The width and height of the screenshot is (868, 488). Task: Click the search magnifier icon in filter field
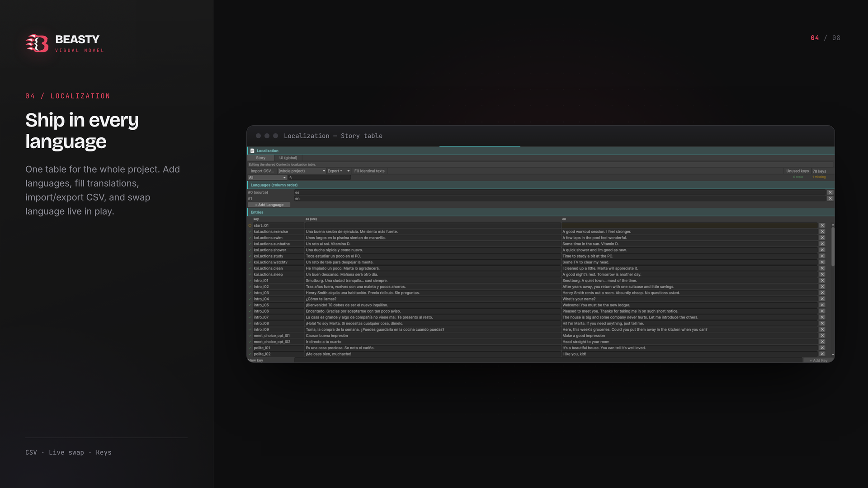[x=291, y=178]
